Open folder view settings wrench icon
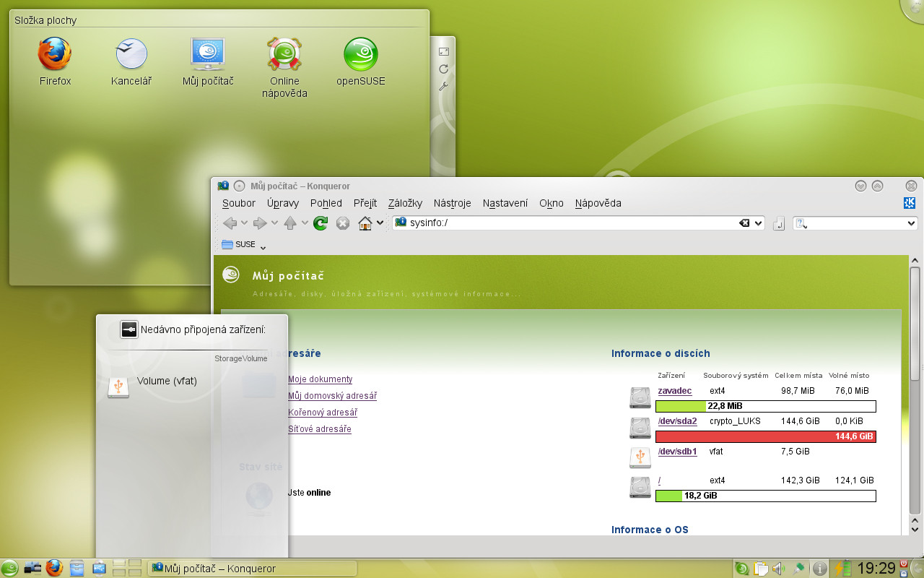Viewport: 924px width, 578px height. point(444,86)
